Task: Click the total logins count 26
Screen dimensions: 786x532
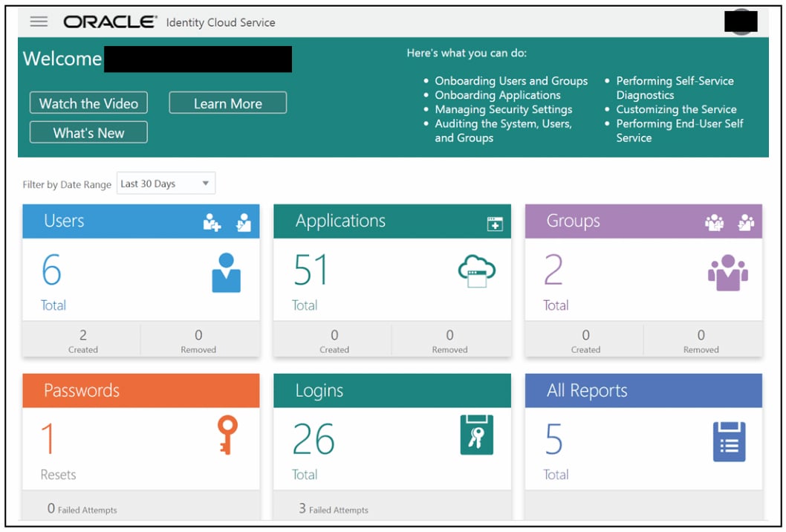Action: [x=314, y=438]
